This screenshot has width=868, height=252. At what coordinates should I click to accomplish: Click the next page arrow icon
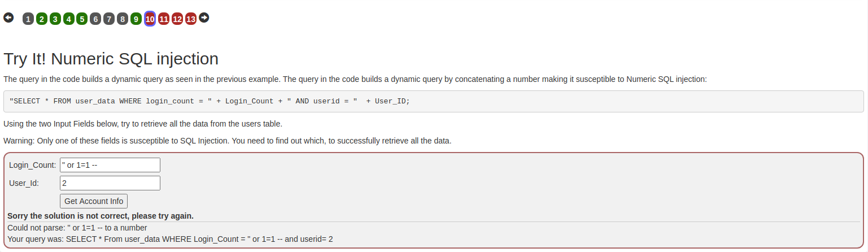pos(204,18)
